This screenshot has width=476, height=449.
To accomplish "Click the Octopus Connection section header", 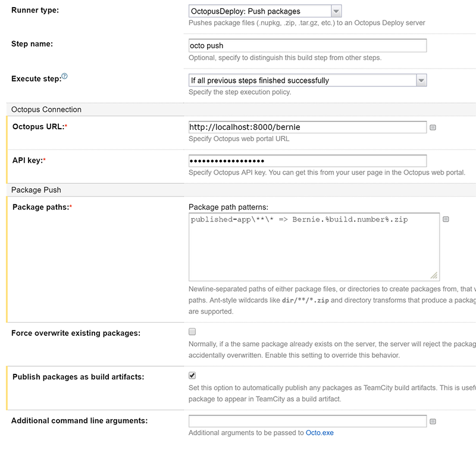I will point(46,110).
